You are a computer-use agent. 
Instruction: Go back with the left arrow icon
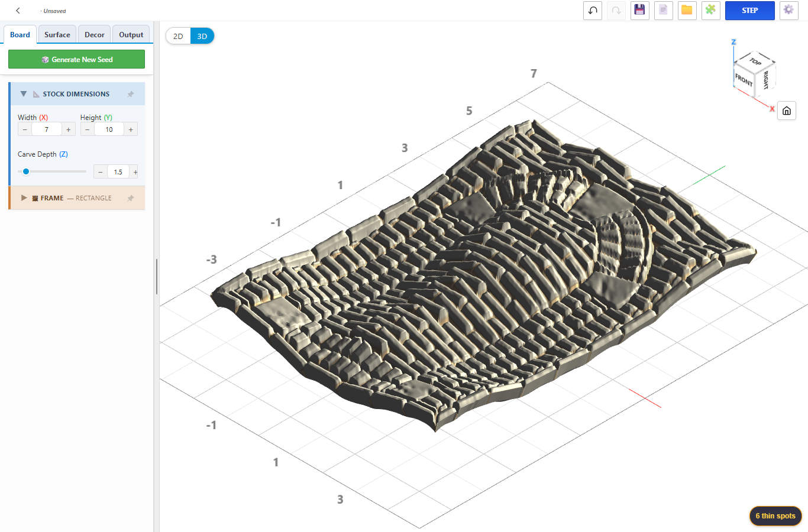click(x=18, y=11)
